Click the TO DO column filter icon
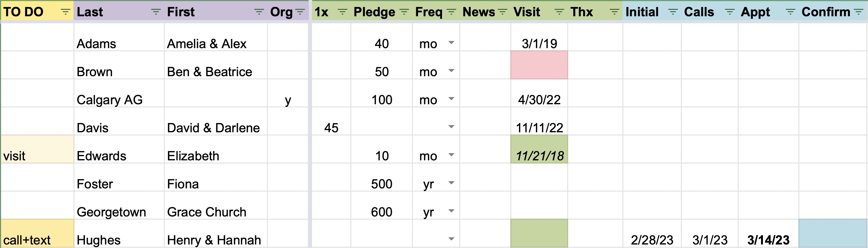This screenshot has height=248, width=868. point(65,12)
